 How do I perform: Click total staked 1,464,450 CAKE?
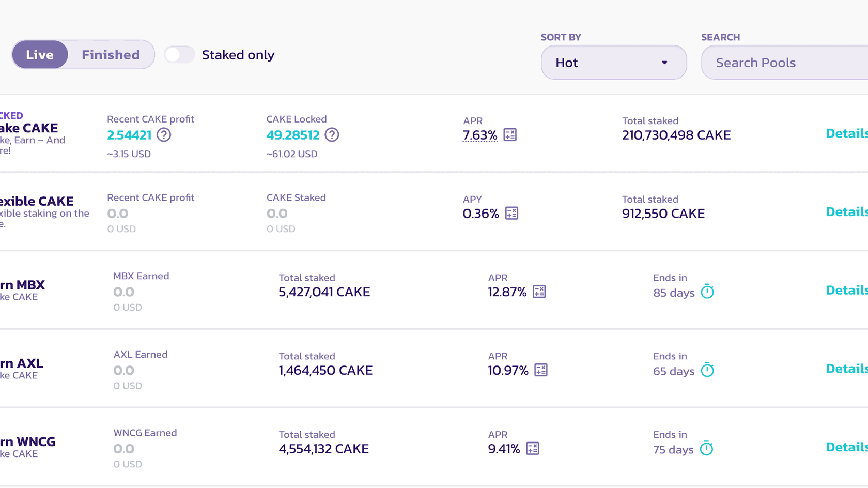[326, 371]
